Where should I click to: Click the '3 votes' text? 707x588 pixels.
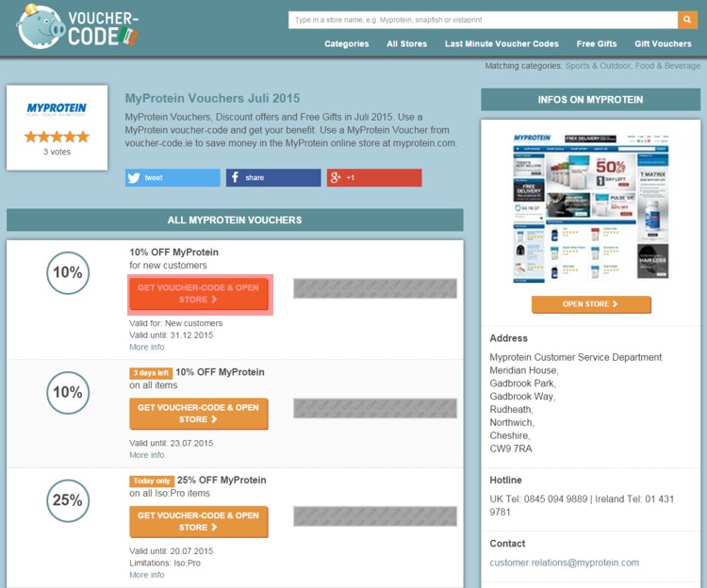[x=57, y=152]
